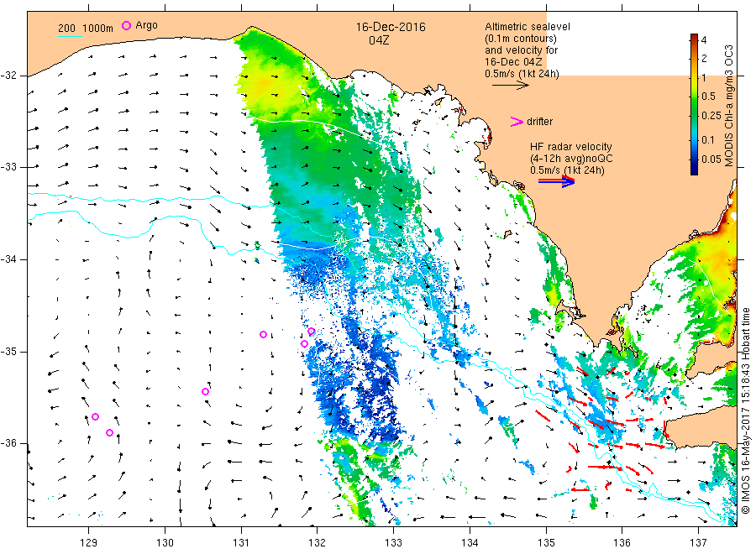Click longitude axis label '129'
The width and height of the screenshot is (756, 554).
89,543
